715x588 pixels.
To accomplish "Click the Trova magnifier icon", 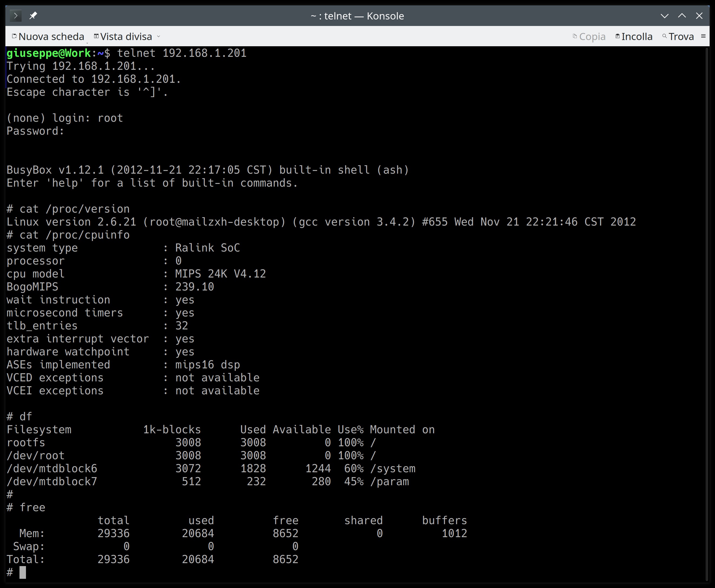I will point(664,36).
